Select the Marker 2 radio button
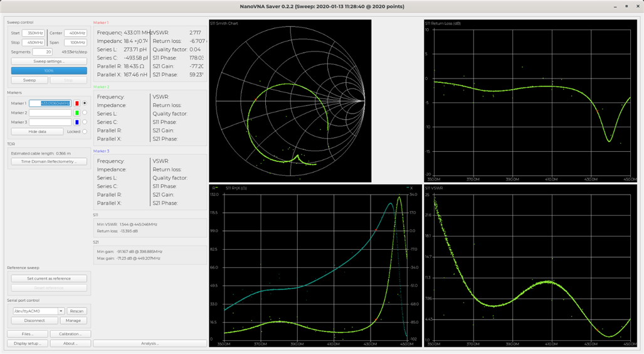Viewport: 644px width, 354px height. (85, 112)
